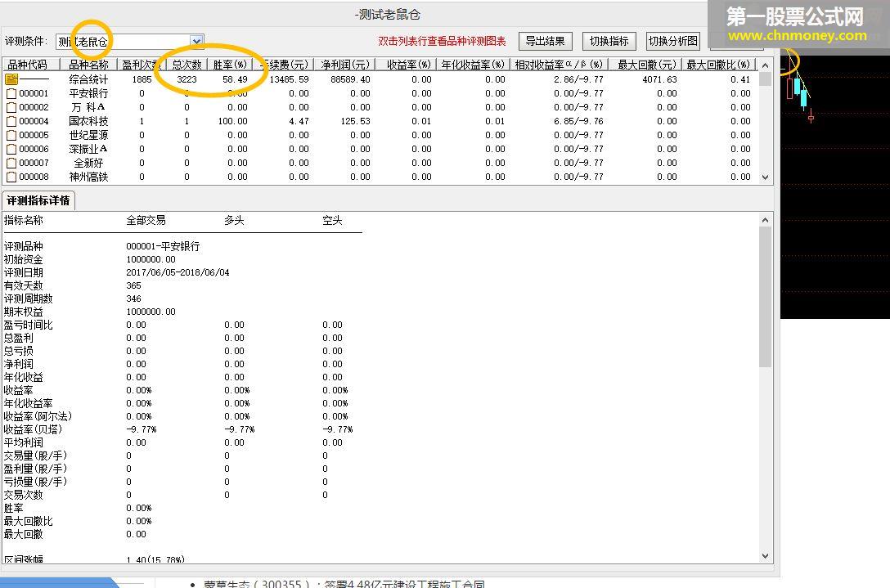Screen dimensions: 890x588
Task: Select the 深振业A row name
Action: pos(88,150)
